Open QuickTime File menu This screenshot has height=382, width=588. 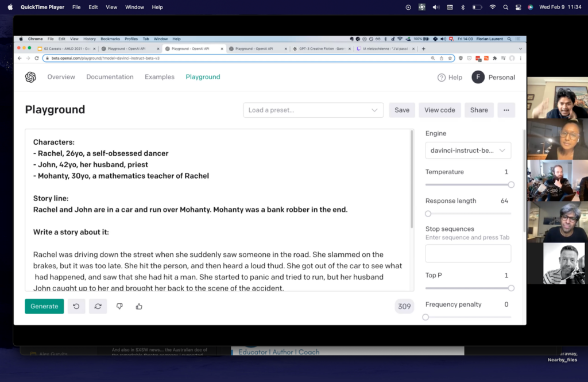[x=76, y=7]
